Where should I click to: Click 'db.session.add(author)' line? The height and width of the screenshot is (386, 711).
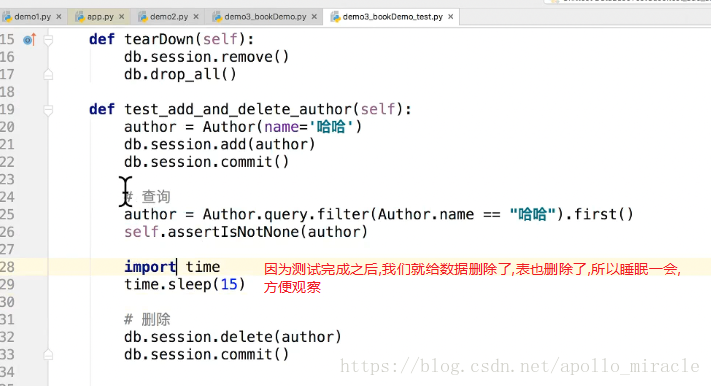(219, 144)
